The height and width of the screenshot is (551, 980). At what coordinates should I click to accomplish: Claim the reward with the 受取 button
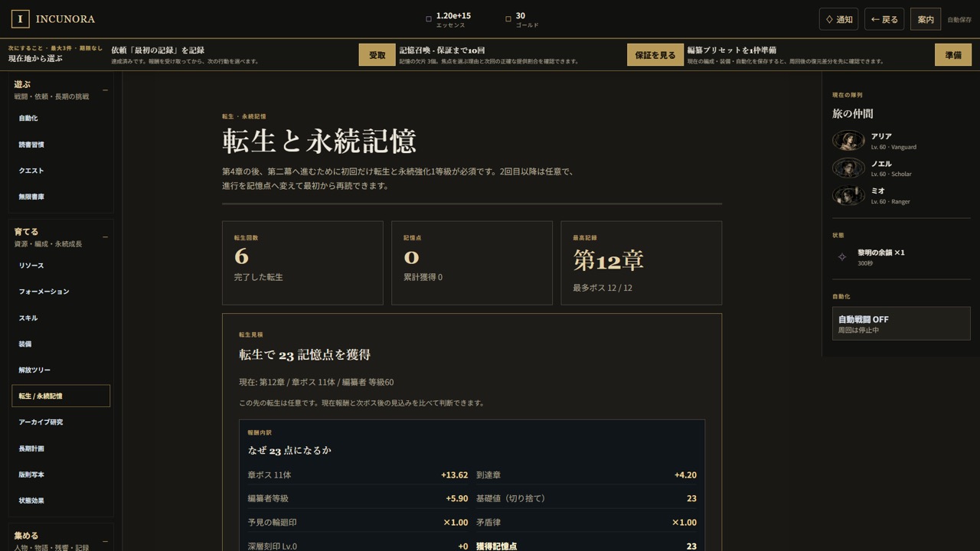[x=377, y=55]
